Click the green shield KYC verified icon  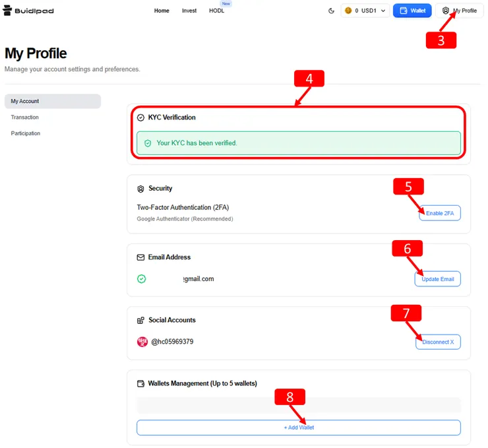(x=148, y=143)
